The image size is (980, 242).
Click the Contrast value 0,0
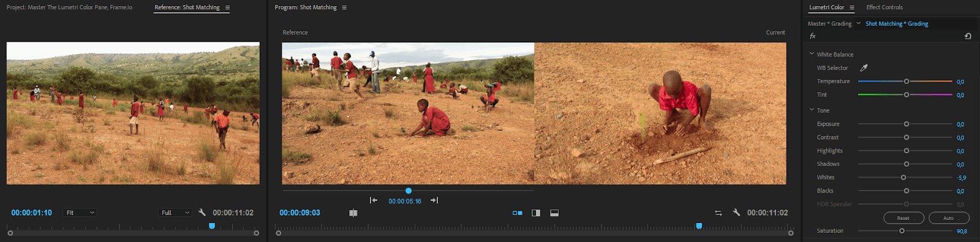tap(960, 138)
